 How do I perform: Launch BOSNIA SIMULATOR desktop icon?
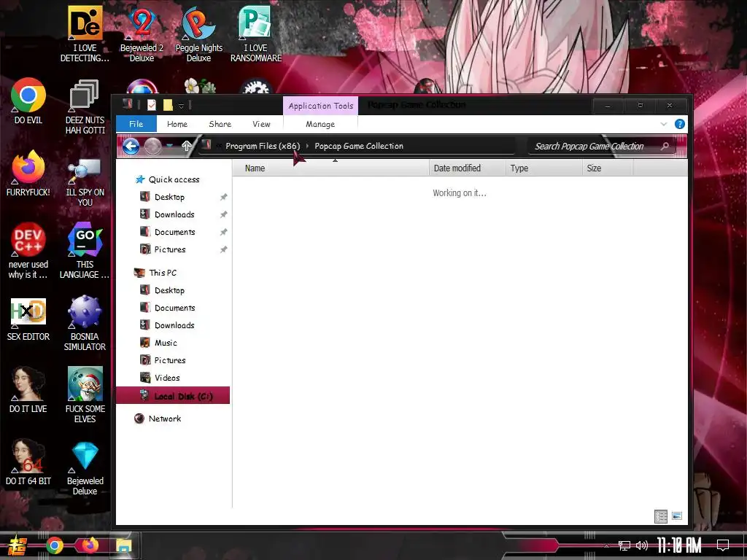pos(85,323)
